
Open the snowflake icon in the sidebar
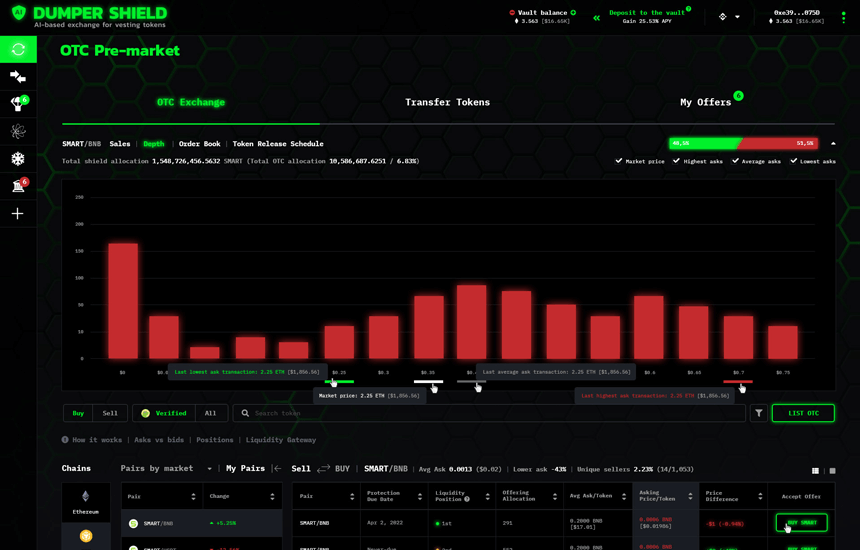click(x=18, y=158)
